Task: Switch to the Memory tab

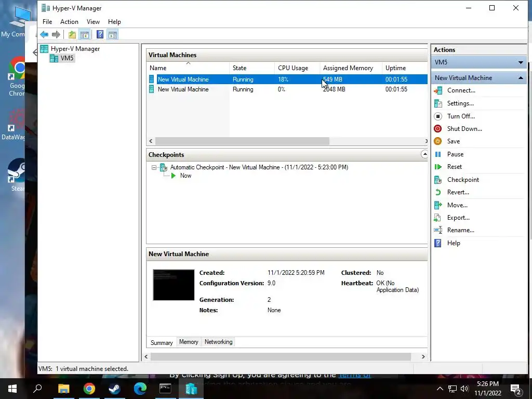Action: (189, 342)
